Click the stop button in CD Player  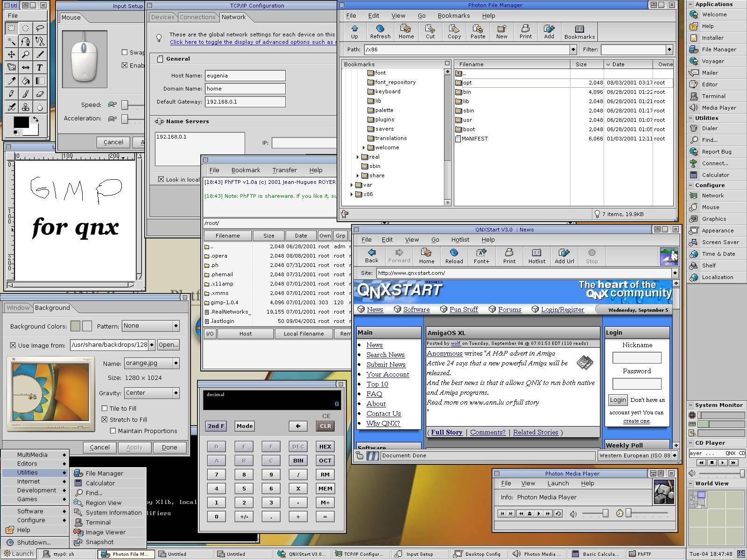(712, 462)
